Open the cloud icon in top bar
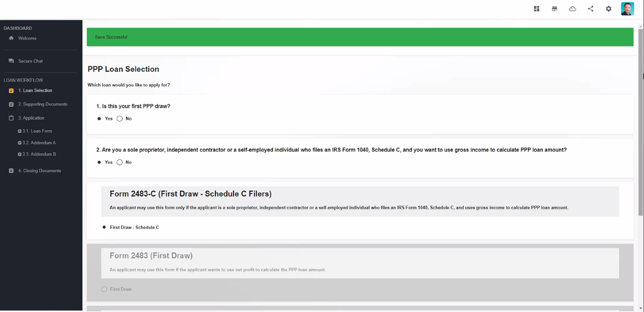Viewport: 644px width, 312px height. 573,9
